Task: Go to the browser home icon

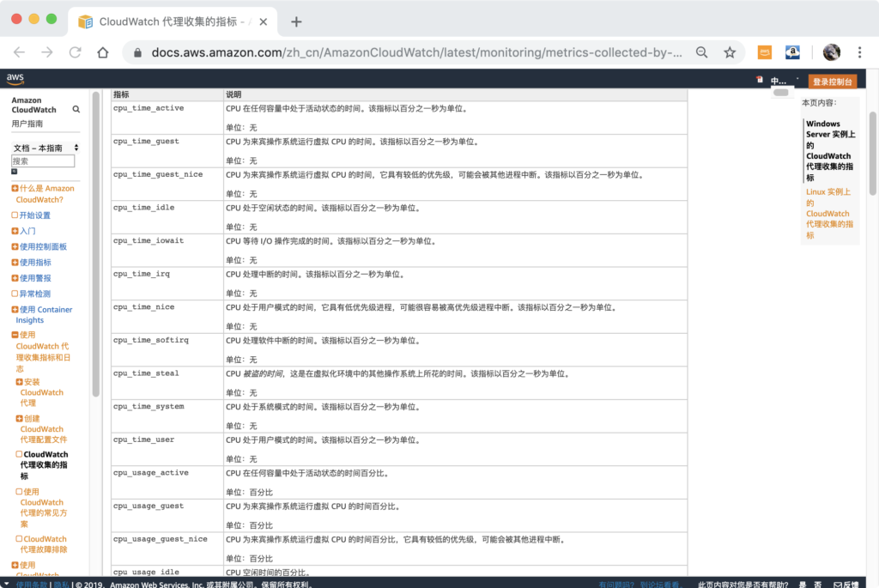Action: [103, 52]
